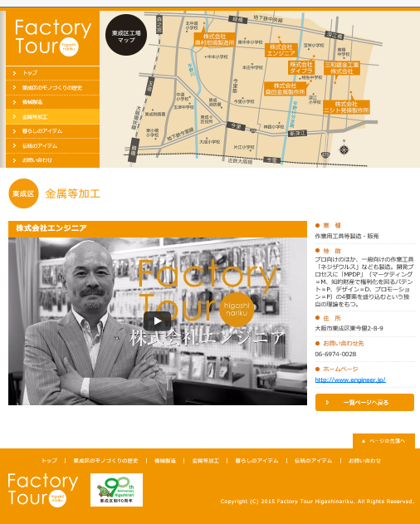Click arrow icon on 一覧ページへ戻る button
420x524 pixels.
[327, 403]
